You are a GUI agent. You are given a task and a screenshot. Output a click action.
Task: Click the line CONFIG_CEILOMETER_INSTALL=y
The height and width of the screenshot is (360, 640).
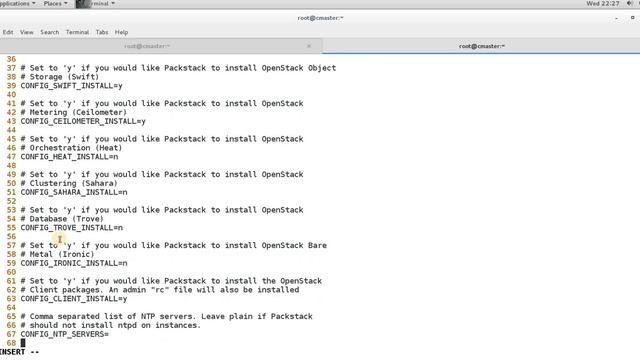[x=83, y=121]
